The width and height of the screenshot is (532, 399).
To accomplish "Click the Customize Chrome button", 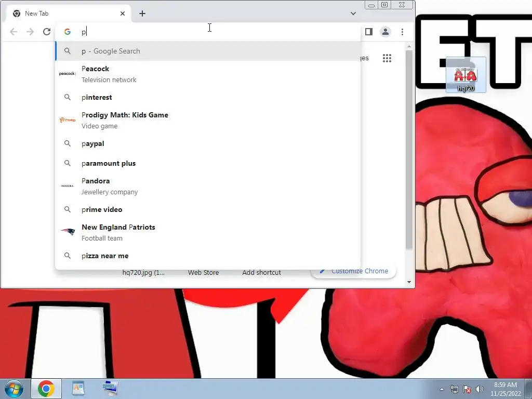I will (x=354, y=271).
